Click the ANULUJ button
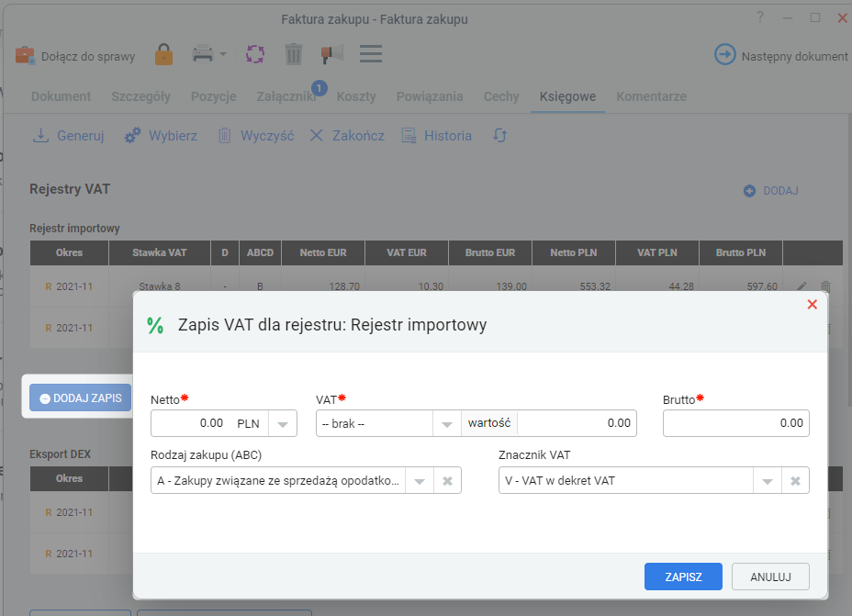The width and height of the screenshot is (852, 616). pos(770,577)
